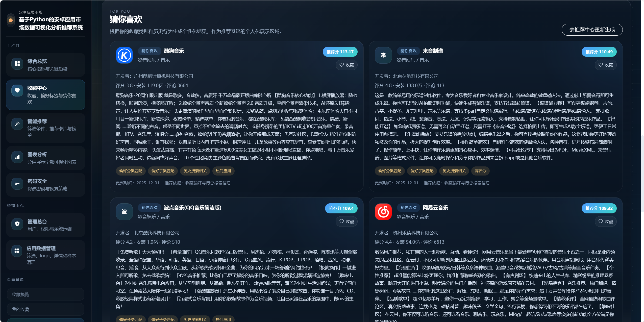The width and height of the screenshot is (644, 322).
Task: Jump to 收藏概览 in page directory
Action: (x=45, y=294)
